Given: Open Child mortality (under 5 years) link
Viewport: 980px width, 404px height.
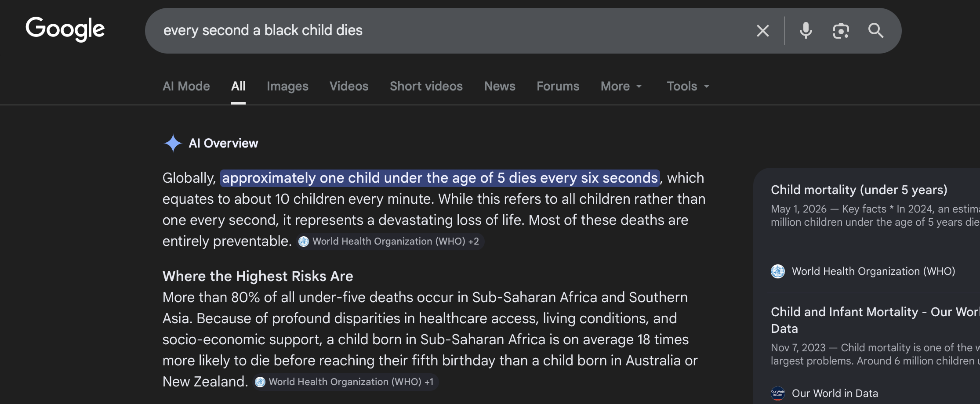Looking at the screenshot, I should pos(859,190).
